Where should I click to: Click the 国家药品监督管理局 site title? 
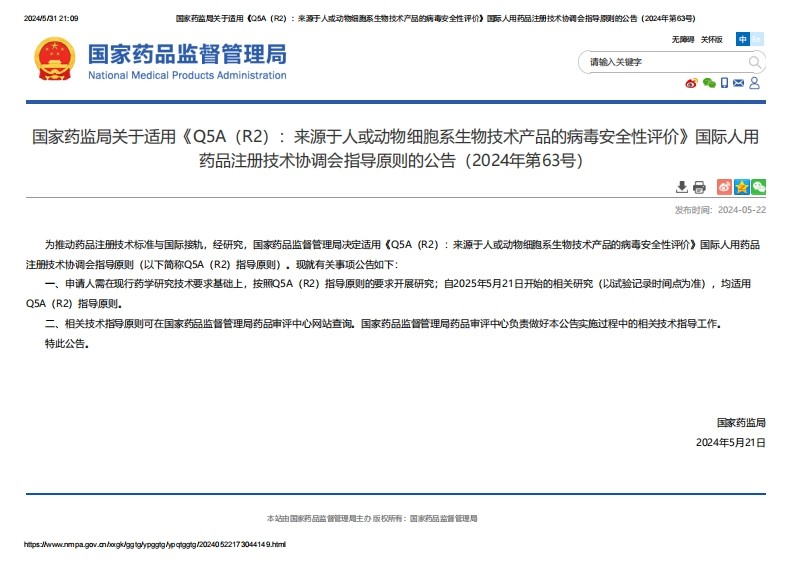[x=187, y=54]
